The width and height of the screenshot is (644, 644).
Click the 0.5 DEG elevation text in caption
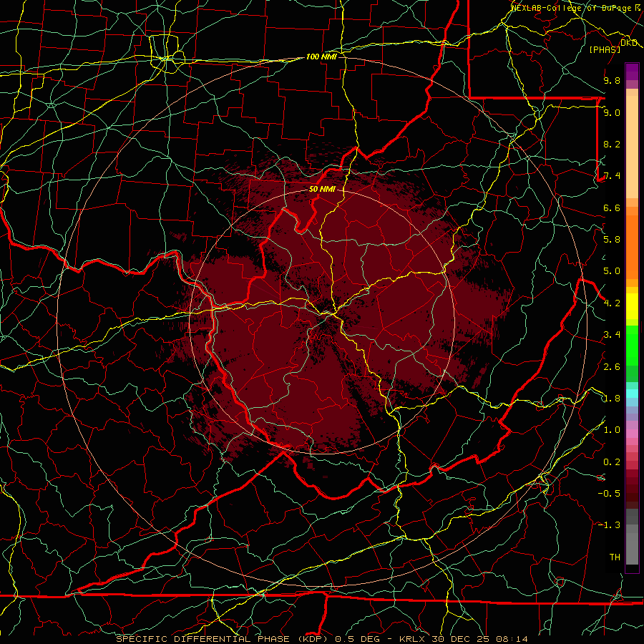(x=357, y=639)
